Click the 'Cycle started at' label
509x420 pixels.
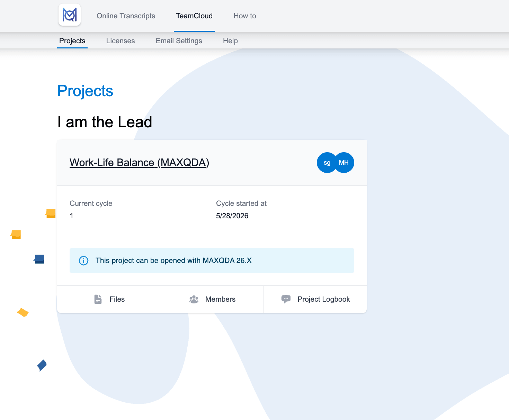pyautogui.click(x=241, y=203)
